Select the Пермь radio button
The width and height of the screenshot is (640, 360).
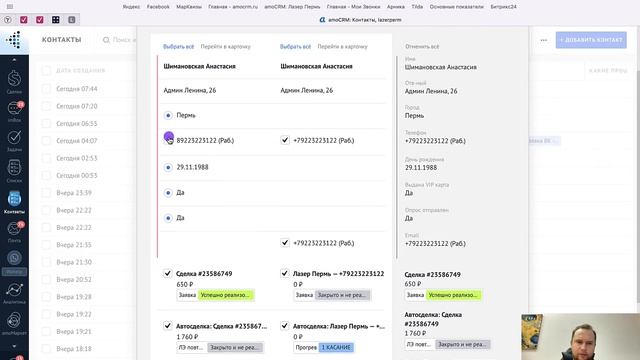coord(168,116)
